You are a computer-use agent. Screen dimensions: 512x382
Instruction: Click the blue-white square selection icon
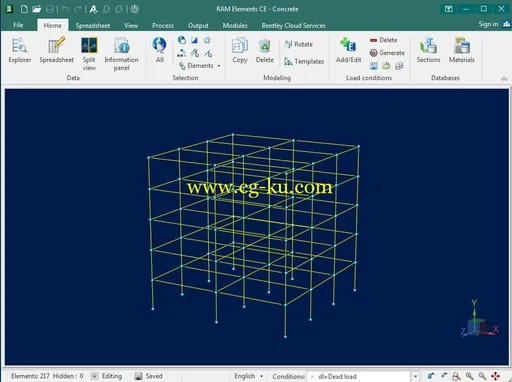pyautogui.click(x=194, y=40)
